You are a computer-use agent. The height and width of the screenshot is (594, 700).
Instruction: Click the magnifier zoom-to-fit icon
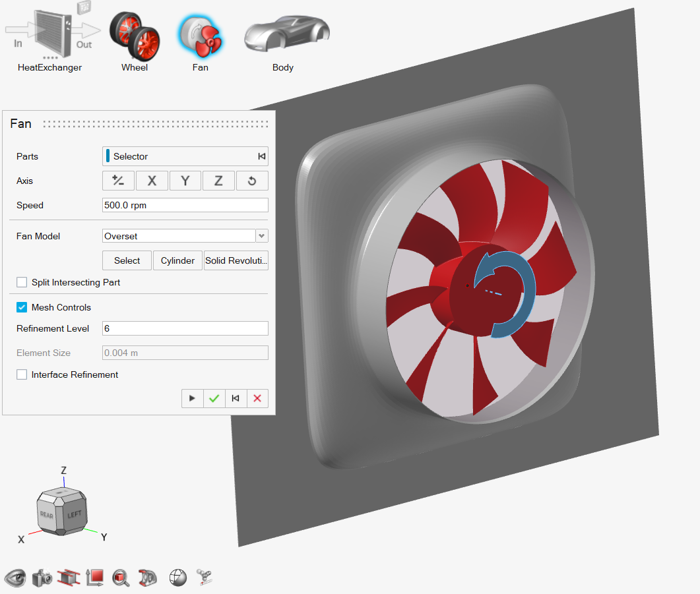pos(121,578)
